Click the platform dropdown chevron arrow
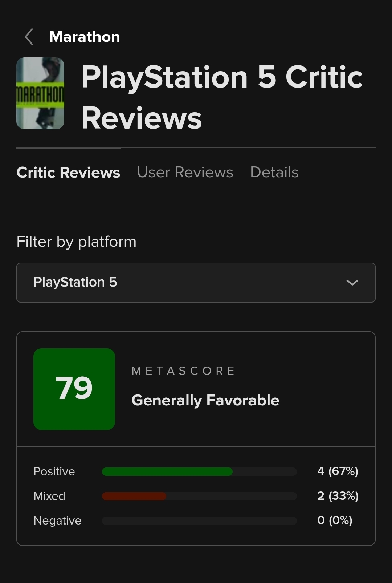Viewport: 392px width, 583px height. [352, 283]
